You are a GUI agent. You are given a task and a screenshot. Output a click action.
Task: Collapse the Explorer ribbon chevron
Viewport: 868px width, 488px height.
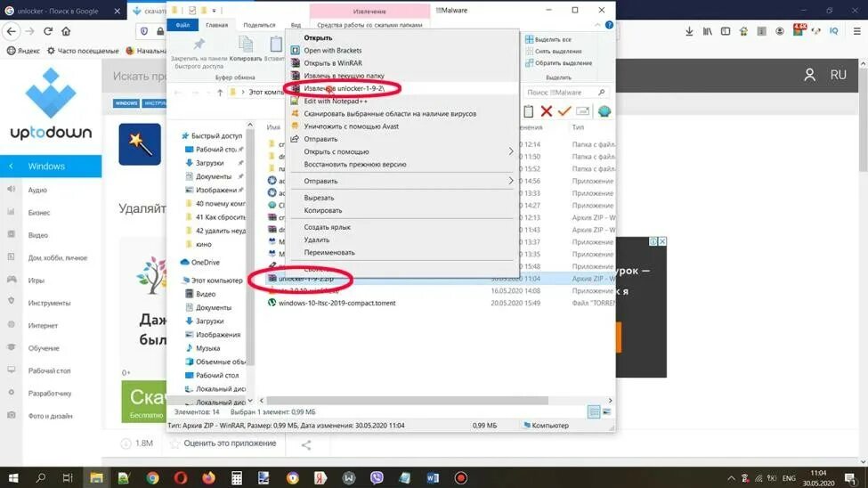[x=597, y=25]
